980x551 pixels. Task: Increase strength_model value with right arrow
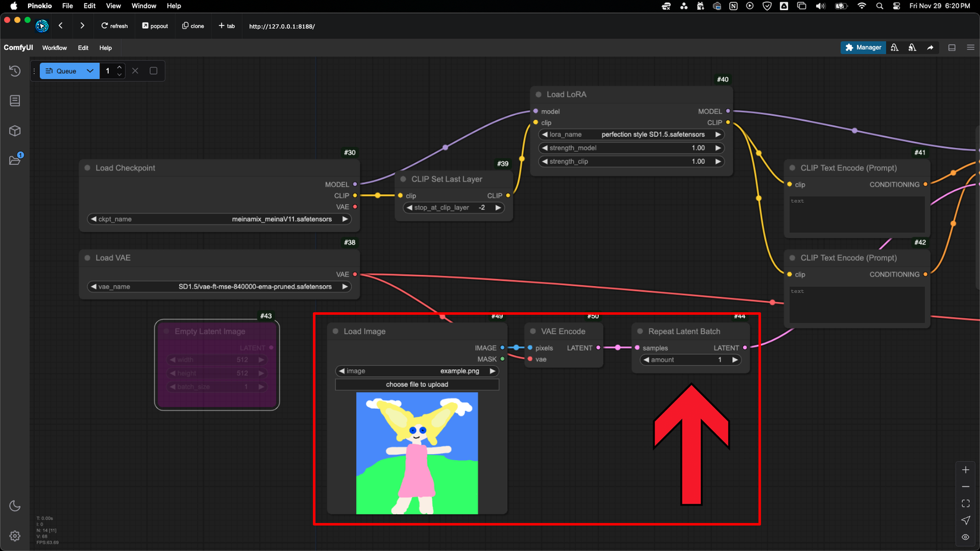[718, 148]
